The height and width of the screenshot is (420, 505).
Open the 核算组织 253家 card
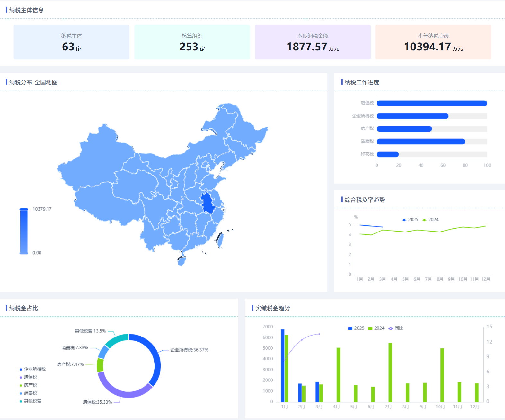pyautogui.click(x=192, y=42)
